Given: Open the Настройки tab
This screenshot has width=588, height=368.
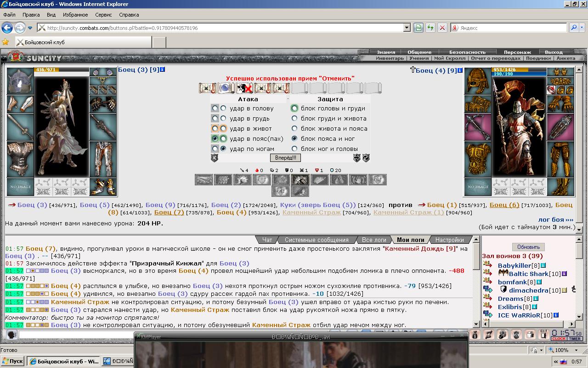Looking at the screenshot, I should (449, 240).
